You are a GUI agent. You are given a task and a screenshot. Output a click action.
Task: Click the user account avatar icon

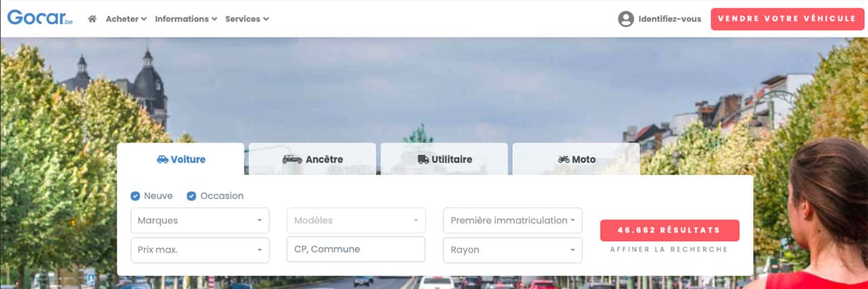click(626, 19)
